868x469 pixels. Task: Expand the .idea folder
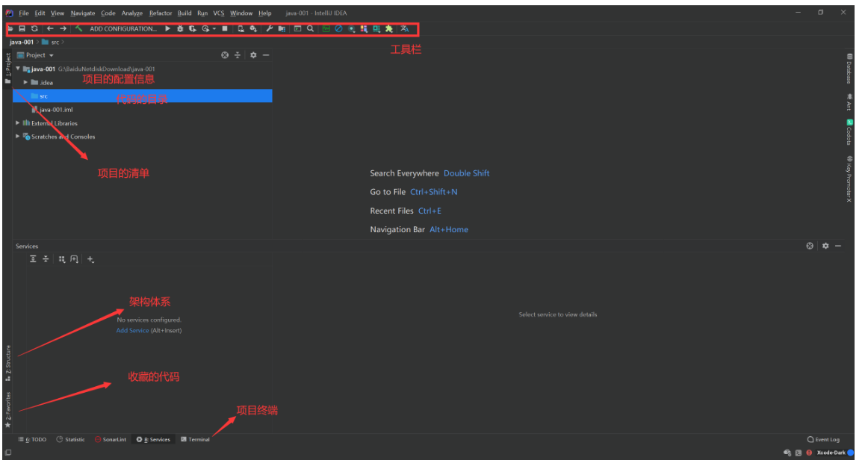coord(25,82)
